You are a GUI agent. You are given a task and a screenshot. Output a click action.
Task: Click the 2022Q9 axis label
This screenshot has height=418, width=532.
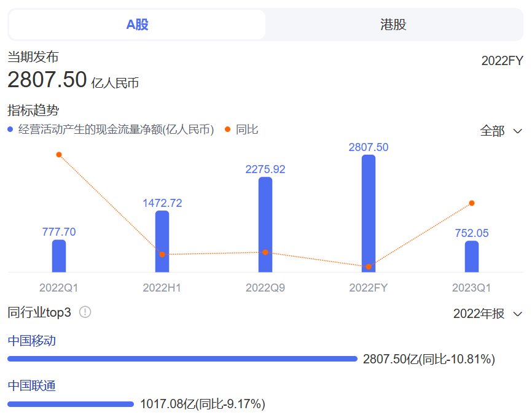pyautogui.click(x=265, y=288)
